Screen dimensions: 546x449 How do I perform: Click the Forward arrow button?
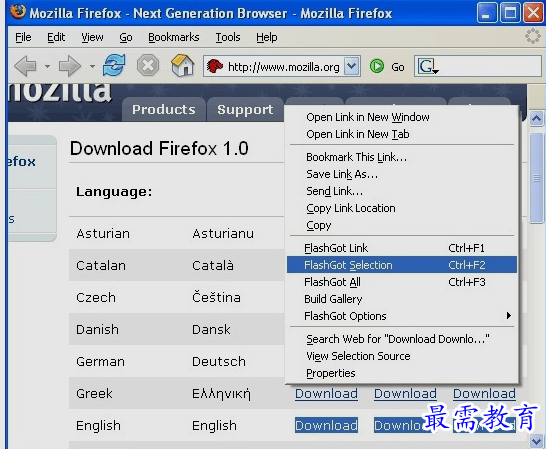(70, 65)
